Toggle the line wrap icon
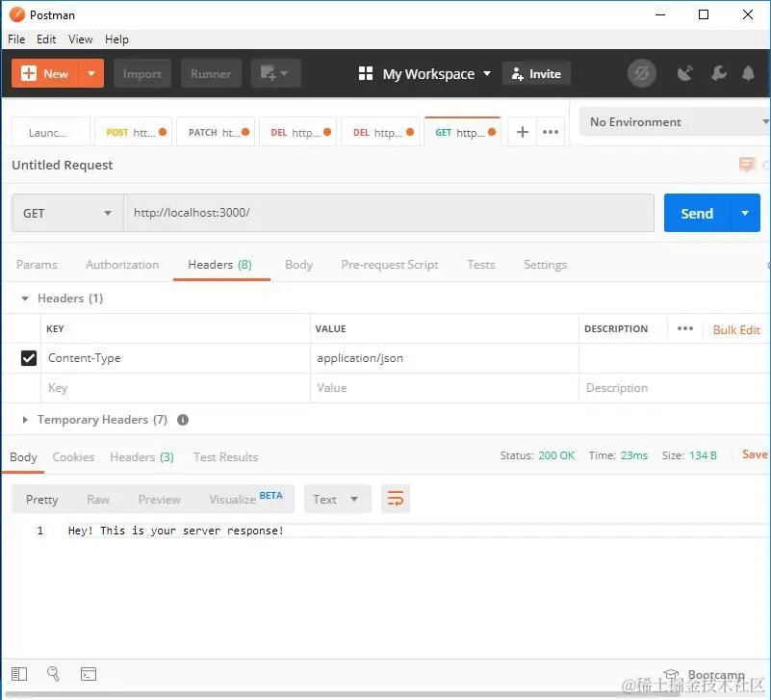This screenshot has height=700, width=771. [x=396, y=499]
